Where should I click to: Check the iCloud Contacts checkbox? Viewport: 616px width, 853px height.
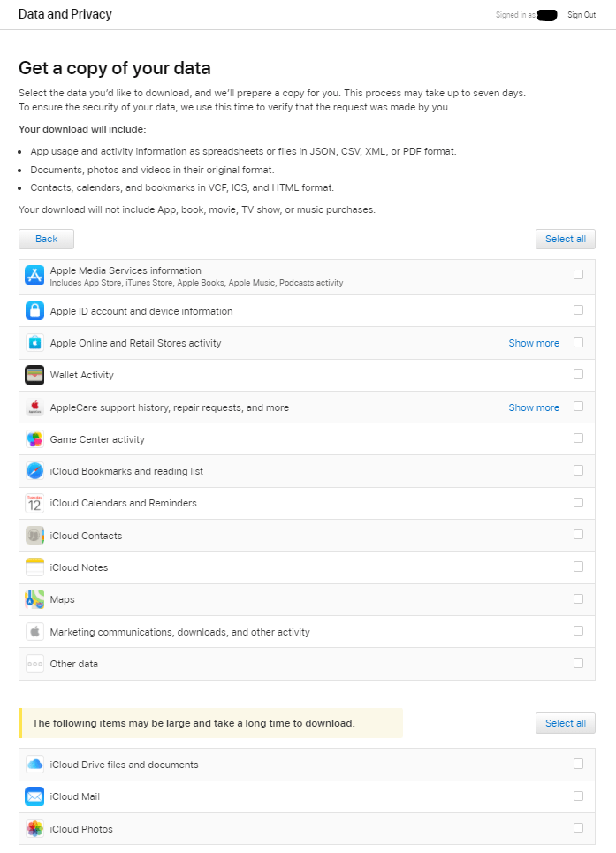[x=578, y=534]
